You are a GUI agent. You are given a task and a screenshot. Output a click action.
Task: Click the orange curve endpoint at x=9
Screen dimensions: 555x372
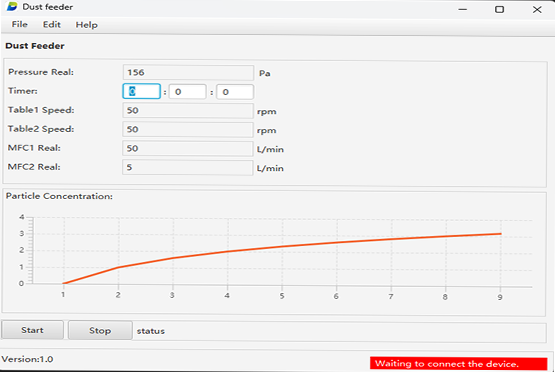click(500, 234)
